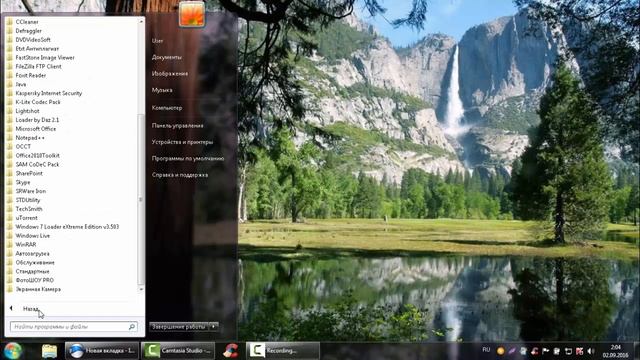The image size is (640, 360).
Task: Click the Завершение работы shutdown button
Action: point(179,327)
